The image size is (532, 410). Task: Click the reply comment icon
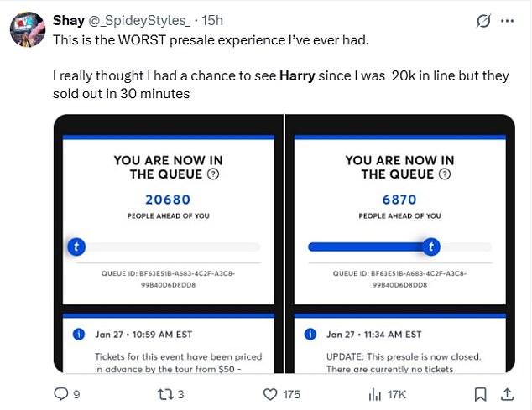61,393
